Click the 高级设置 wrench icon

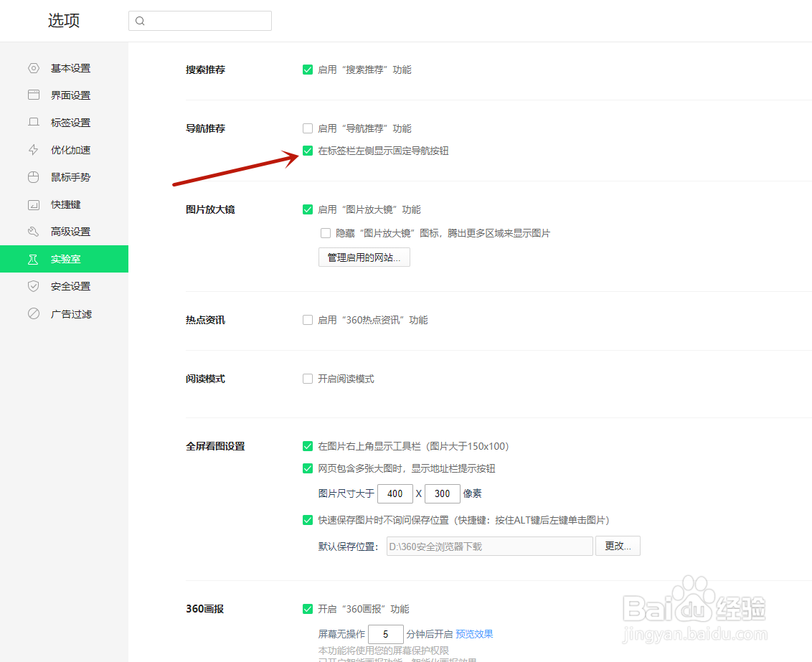coord(34,232)
